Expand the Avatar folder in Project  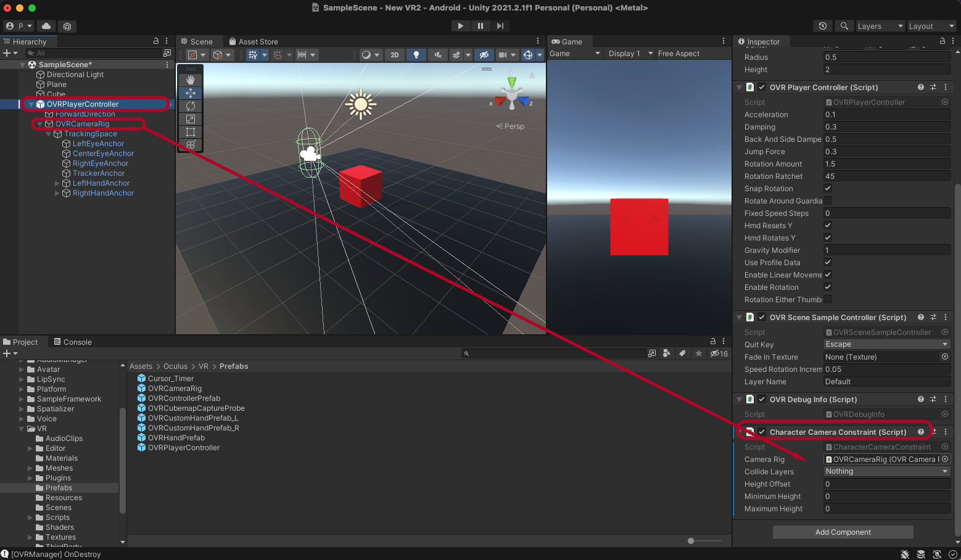click(22, 369)
